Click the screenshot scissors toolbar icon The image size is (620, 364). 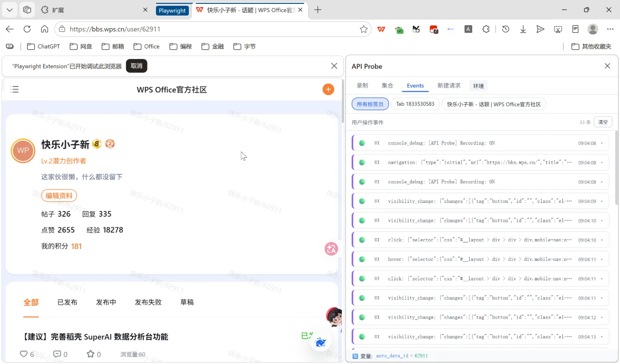558,29
